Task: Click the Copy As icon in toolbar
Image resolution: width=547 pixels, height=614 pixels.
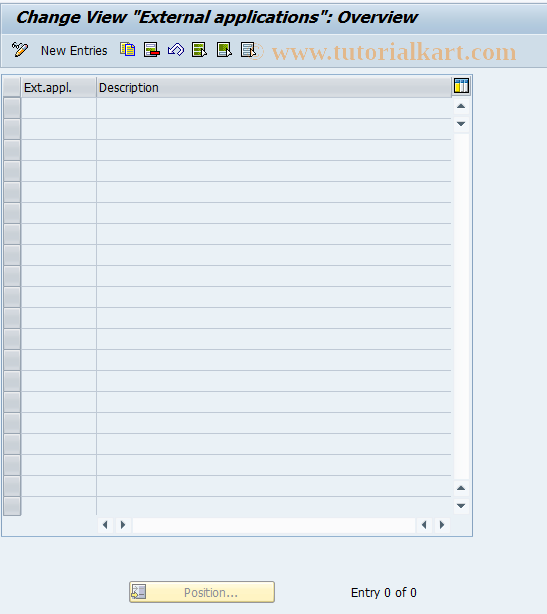Action: pyautogui.click(x=128, y=50)
